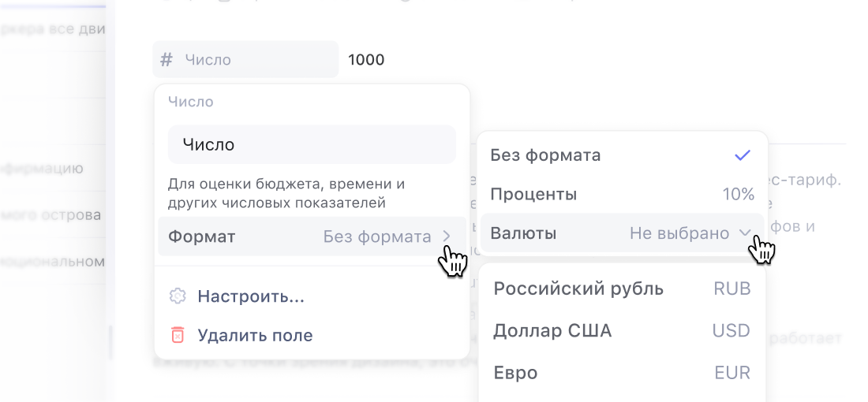Image resolution: width=868 pixels, height=402 pixels.
Task: Click Удалить поле to delete field
Action: click(255, 335)
